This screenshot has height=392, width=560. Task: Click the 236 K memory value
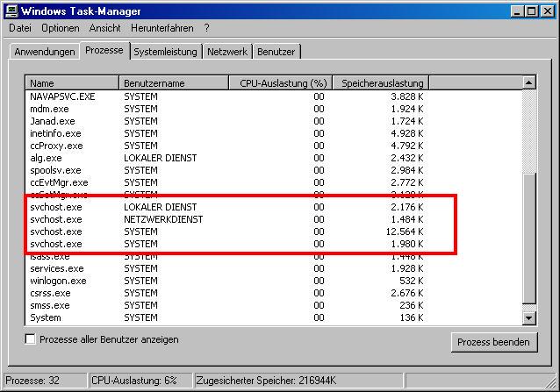click(412, 305)
